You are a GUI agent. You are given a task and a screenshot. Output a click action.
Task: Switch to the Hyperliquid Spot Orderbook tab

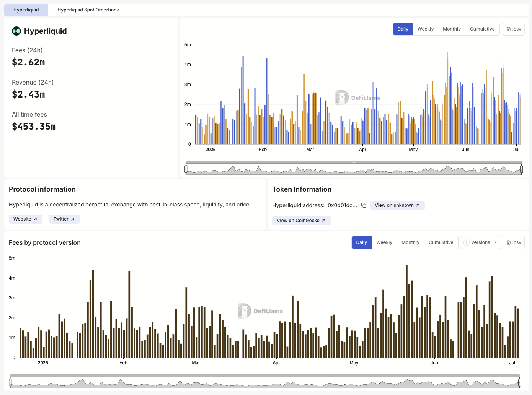[x=88, y=10]
